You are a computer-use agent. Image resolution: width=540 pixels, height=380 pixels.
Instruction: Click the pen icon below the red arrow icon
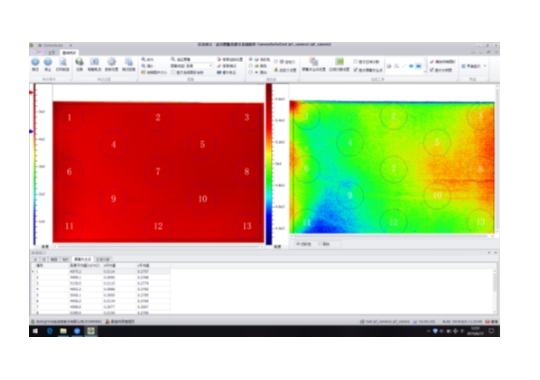point(219,66)
